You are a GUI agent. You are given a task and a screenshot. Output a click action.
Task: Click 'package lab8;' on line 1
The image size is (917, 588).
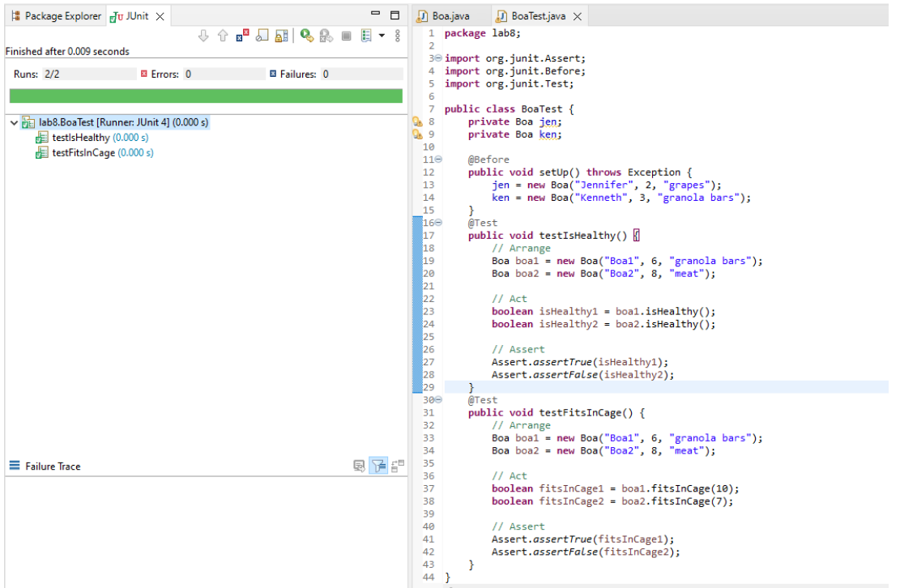[x=483, y=33]
